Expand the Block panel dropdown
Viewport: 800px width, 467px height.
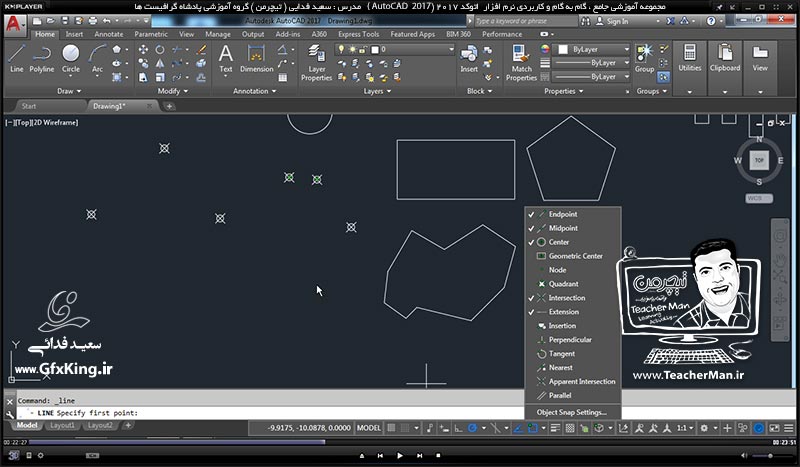pyautogui.click(x=480, y=91)
